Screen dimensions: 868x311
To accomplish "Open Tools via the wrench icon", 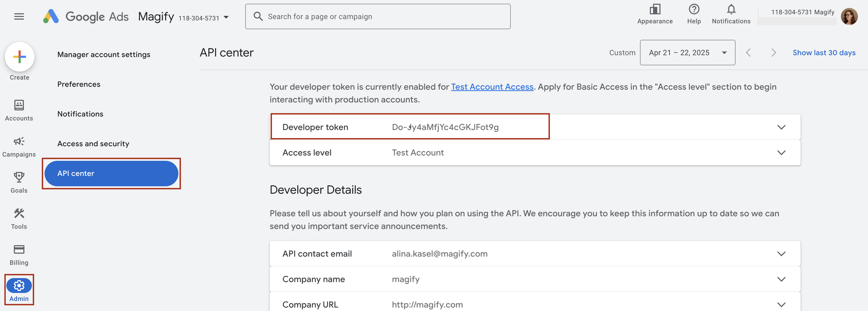I will 19,218.
